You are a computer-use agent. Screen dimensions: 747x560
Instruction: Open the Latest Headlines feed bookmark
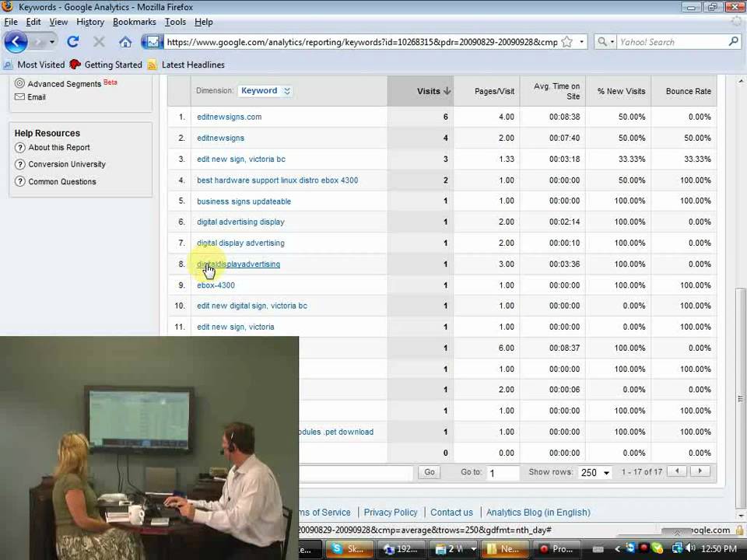[x=186, y=65]
